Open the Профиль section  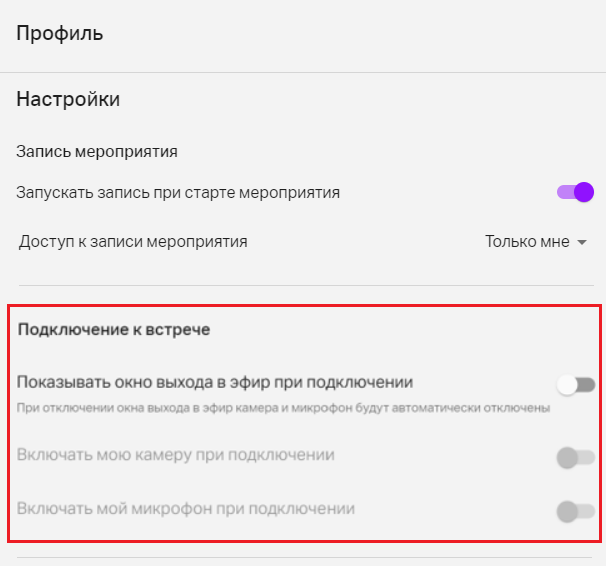pos(60,33)
